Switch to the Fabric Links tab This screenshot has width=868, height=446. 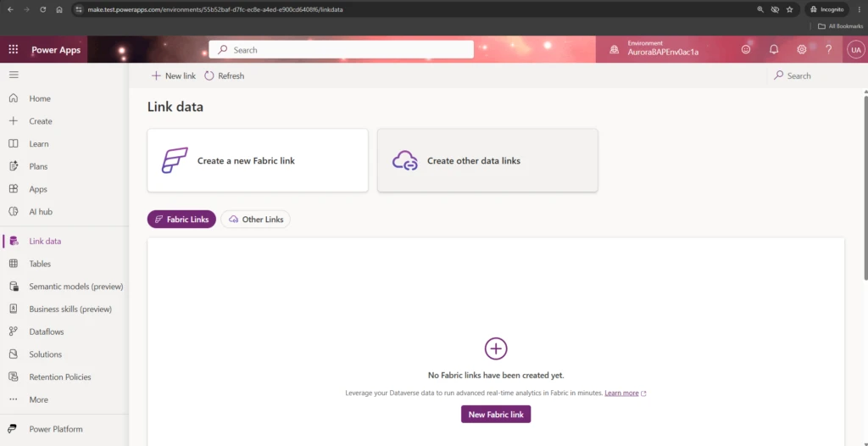[181, 220]
